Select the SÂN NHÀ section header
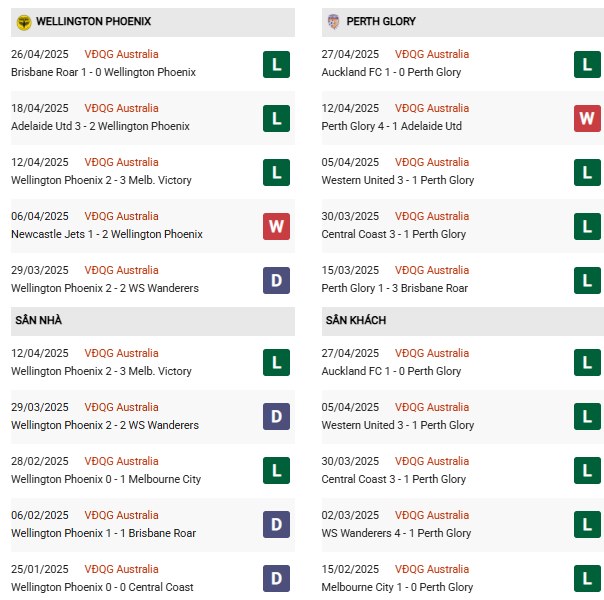 click(153, 321)
